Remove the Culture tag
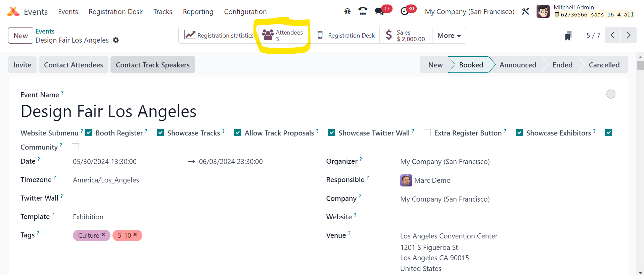The width and height of the screenshot is (644, 275). pyautogui.click(x=103, y=235)
